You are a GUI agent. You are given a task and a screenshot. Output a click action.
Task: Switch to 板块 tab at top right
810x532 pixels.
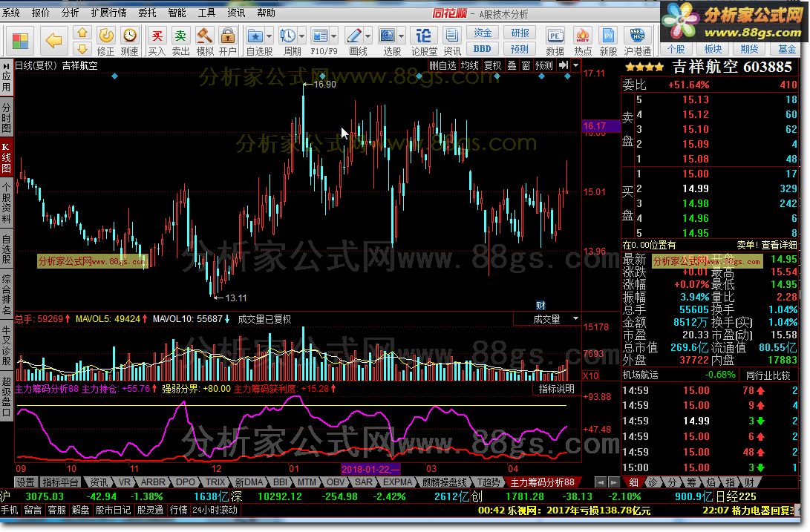tap(713, 49)
